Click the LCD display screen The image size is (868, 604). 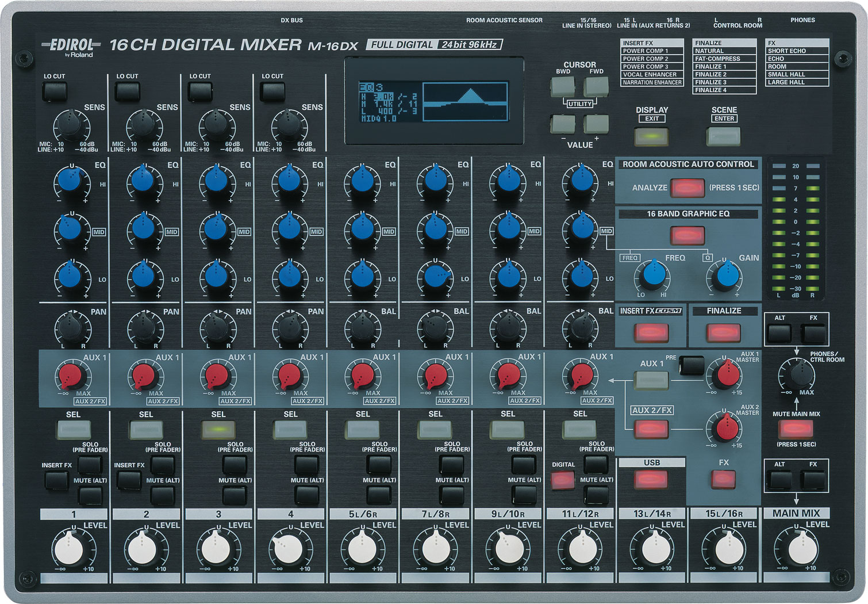(434, 101)
